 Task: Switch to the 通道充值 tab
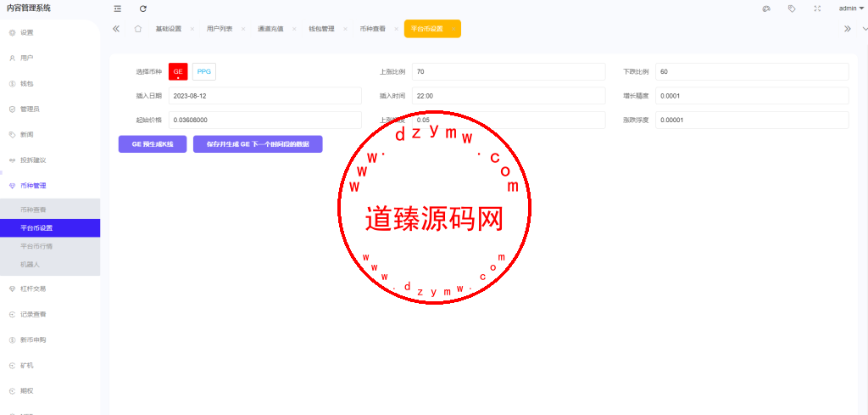[270, 29]
